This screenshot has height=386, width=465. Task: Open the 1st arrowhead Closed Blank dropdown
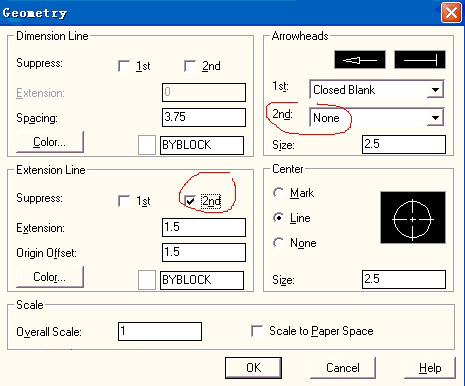click(x=377, y=89)
